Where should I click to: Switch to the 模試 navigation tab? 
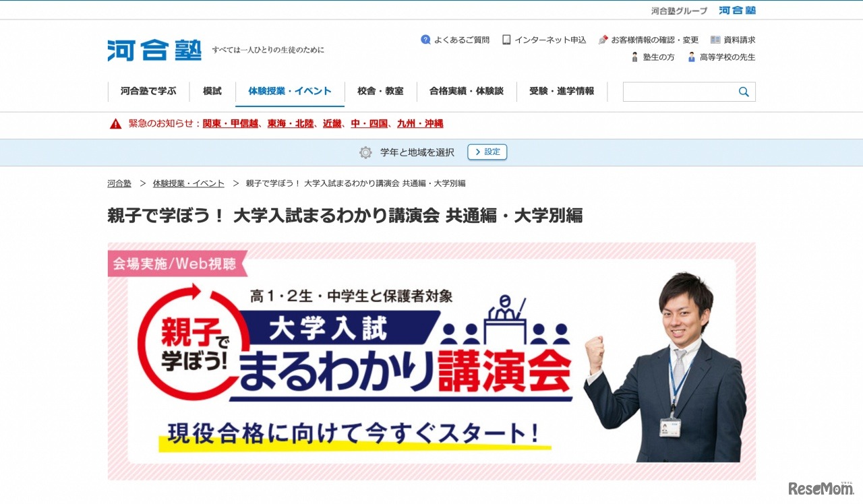(211, 92)
